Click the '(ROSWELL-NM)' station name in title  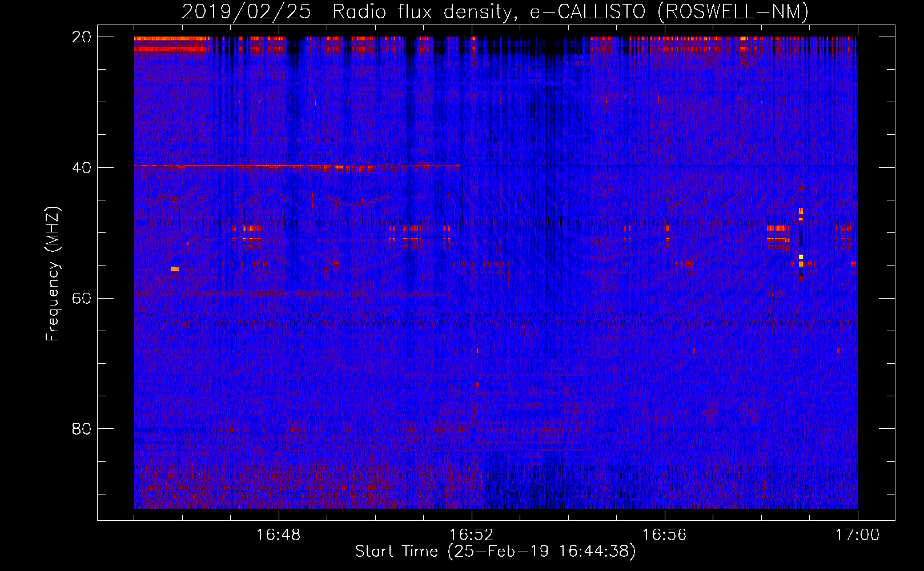(x=733, y=11)
